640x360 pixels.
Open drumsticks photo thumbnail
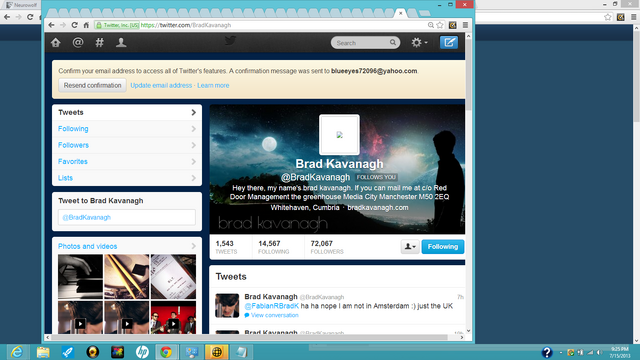coord(127,276)
